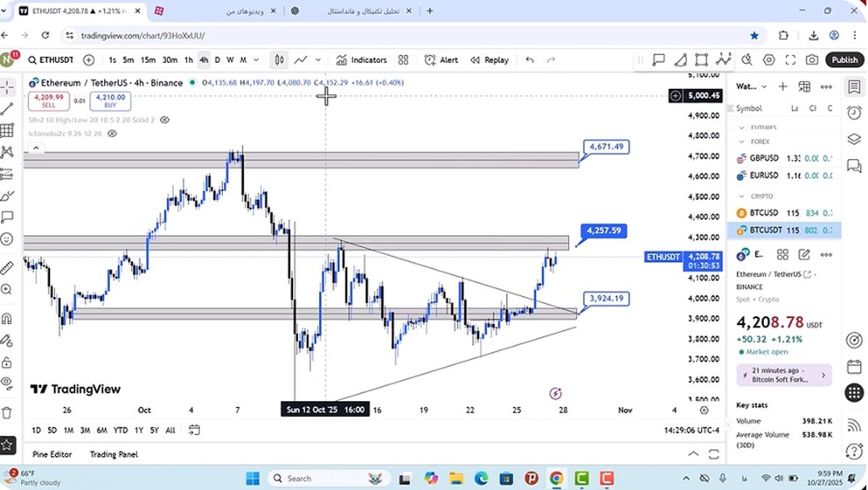Open the Pine Editor tab
Screen dimensions: 868x490
click(52, 455)
